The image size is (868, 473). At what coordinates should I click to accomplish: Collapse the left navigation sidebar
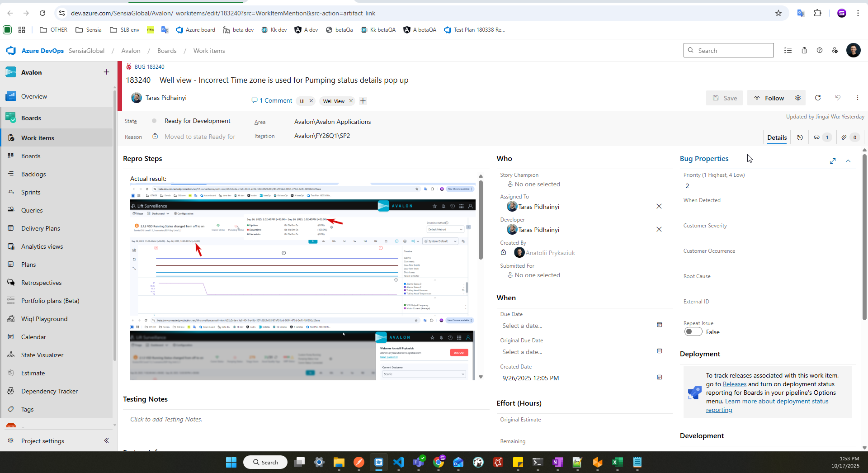(x=106, y=440)
